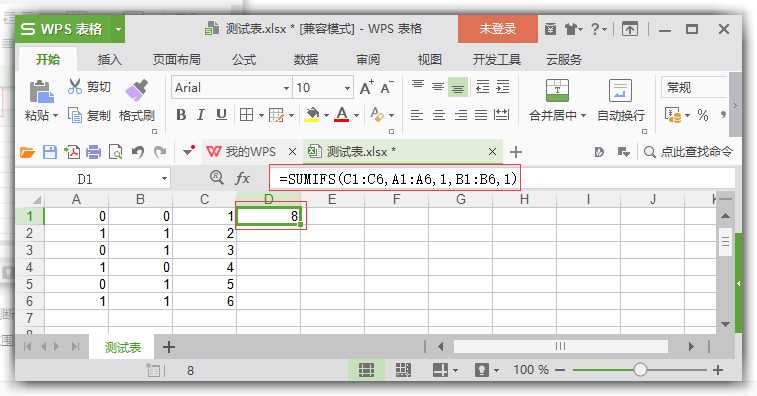
Task: Align text to top
Action: point(418,86)
